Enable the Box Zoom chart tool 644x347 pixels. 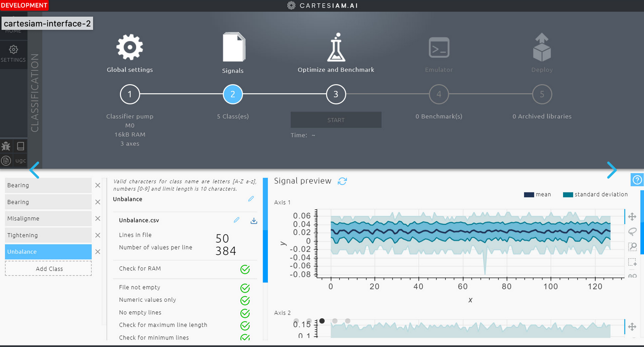(x=632, y=246)
